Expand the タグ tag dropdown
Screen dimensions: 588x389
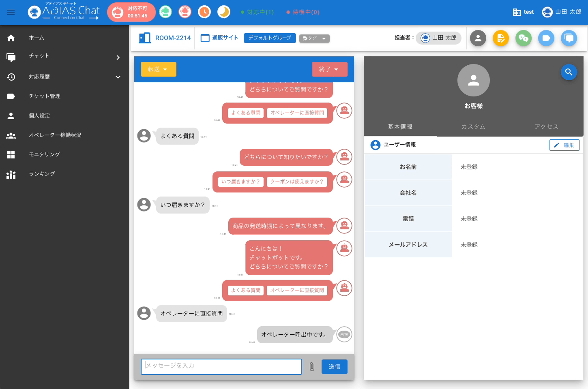[x=314, y=38]
